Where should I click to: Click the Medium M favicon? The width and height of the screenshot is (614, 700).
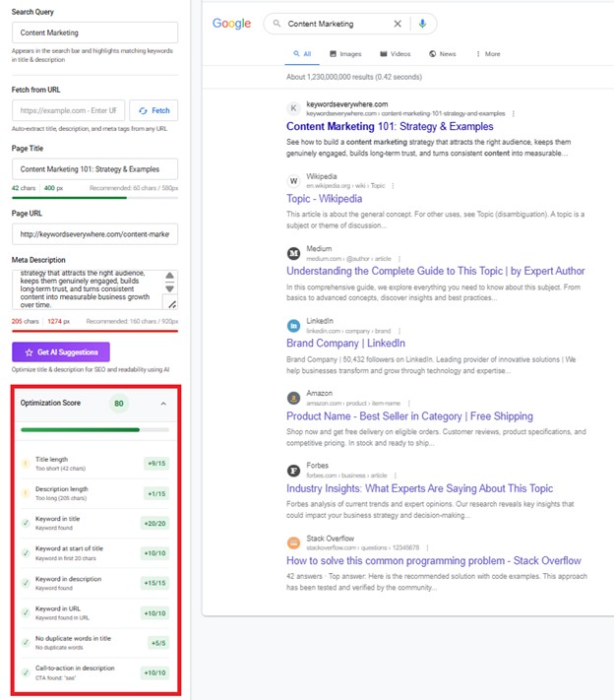click(293, 253)
